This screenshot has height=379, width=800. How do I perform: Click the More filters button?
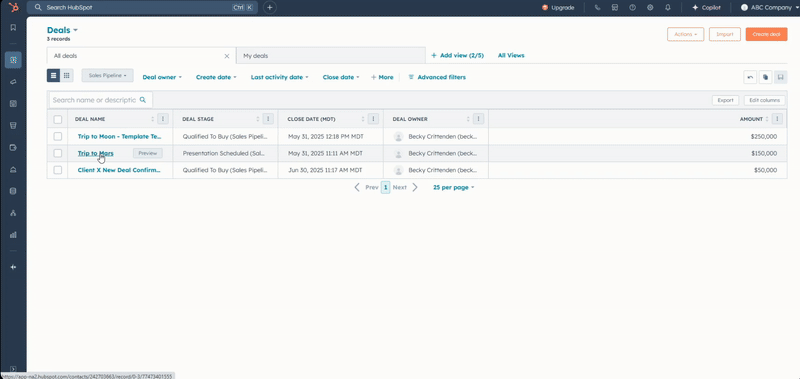(x=382, y=77)
